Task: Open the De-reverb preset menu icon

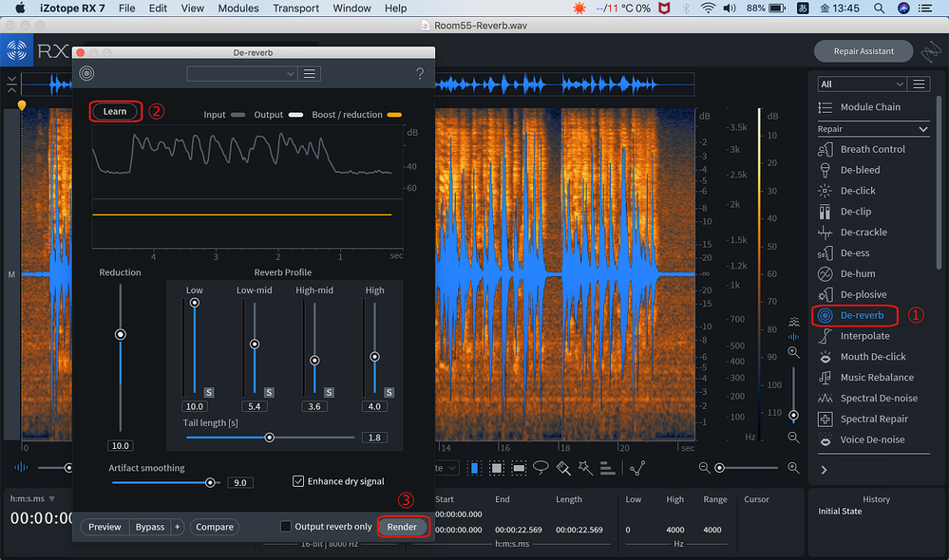Action: click(x=310, y=74)
